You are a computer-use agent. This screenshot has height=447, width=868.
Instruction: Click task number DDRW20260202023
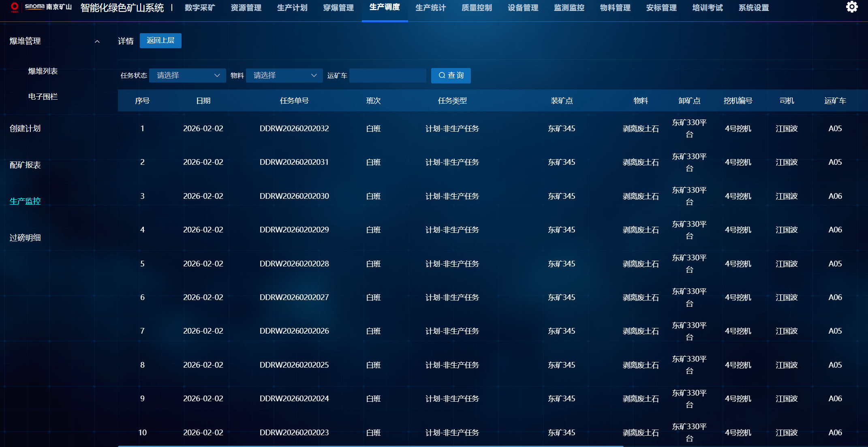click(x=294, y=433)
